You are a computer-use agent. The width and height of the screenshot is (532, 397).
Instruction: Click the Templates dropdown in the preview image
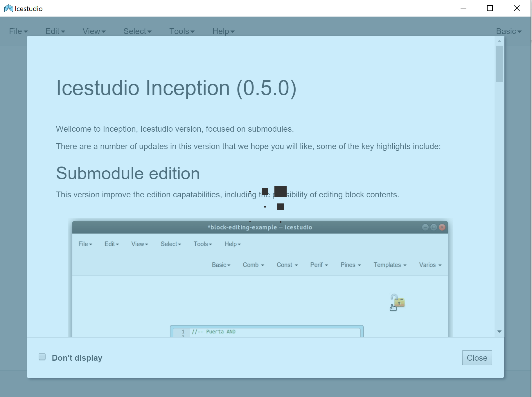point(390,265)
